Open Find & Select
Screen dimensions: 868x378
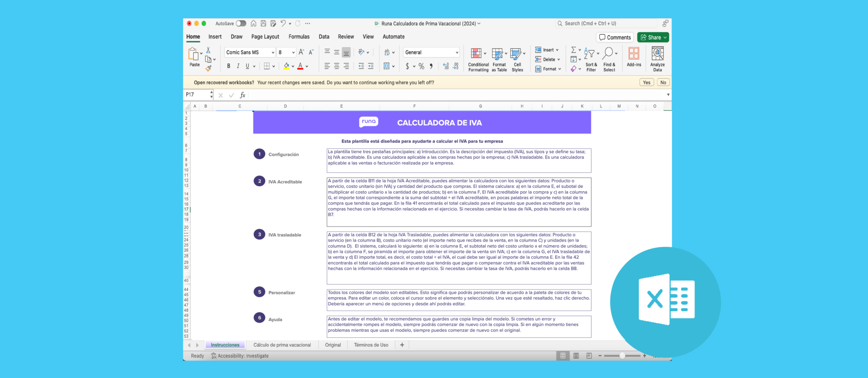(609, 60)
